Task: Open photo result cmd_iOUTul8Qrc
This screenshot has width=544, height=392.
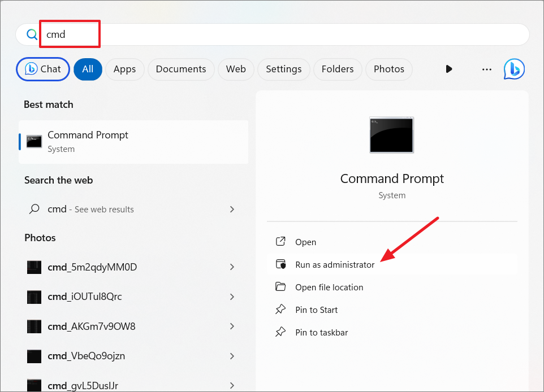Action: [133, 297]
